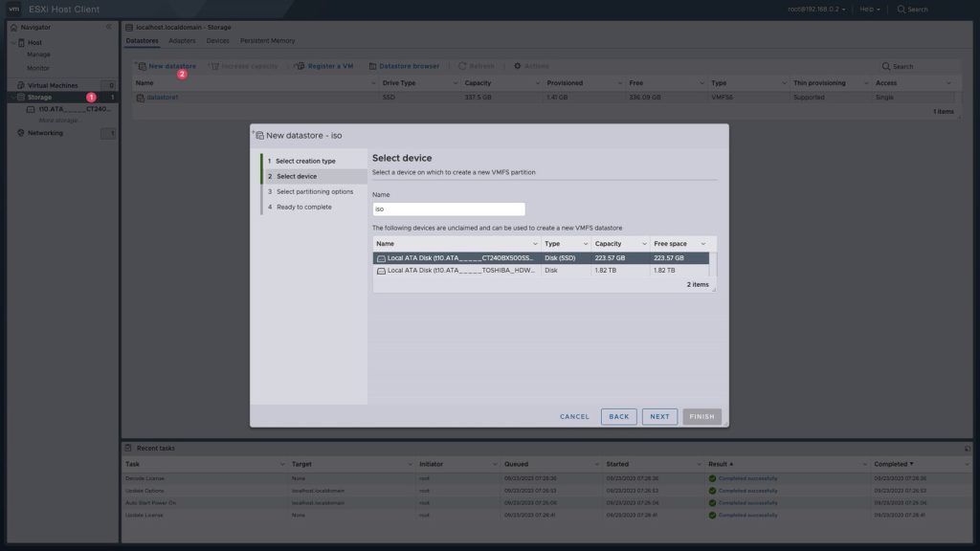The image size is (980, 551).
Task: Click the magnifier icon in the top header search
Action: [902, 10]
